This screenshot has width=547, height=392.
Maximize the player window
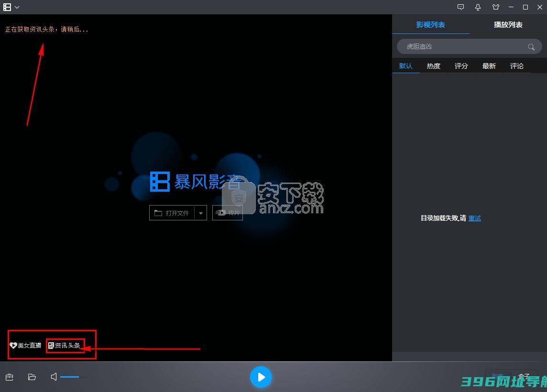click(x=525, y=7)
